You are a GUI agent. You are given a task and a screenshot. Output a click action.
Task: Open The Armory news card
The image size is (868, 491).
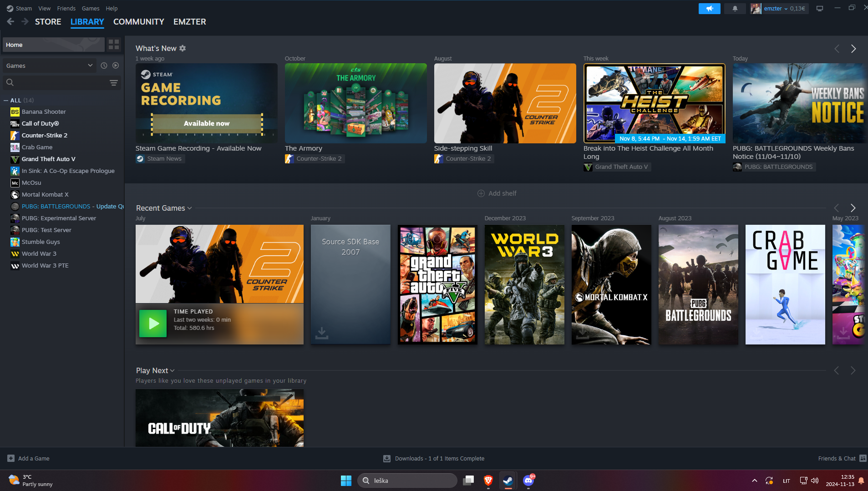click(x=356, y=103)
